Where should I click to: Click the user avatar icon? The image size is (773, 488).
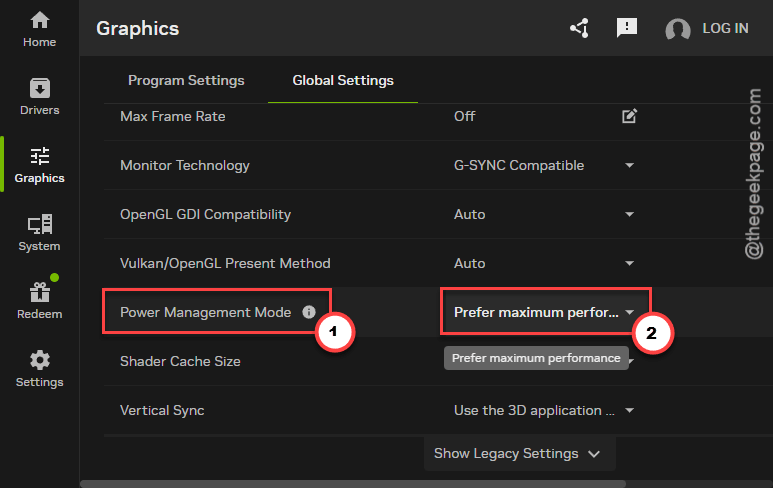pyautogui.click(x=677, y=29)
